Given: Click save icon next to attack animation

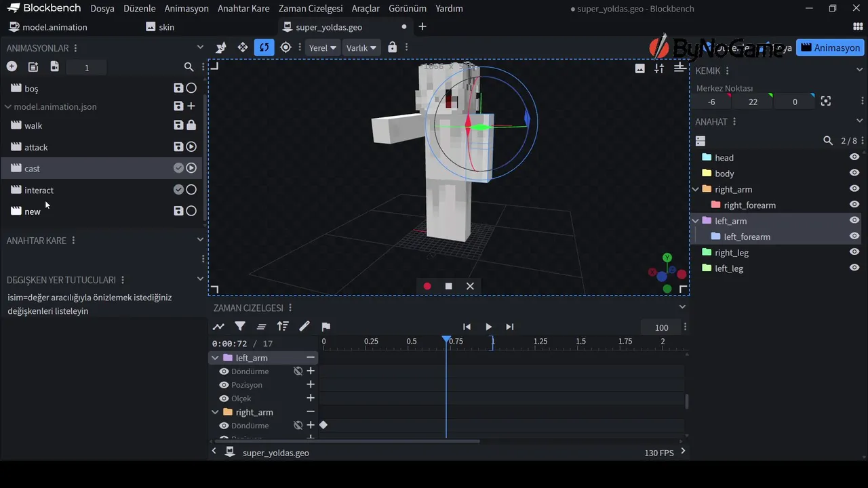Looking at the screenshot, I should click(x=178, y=147).
